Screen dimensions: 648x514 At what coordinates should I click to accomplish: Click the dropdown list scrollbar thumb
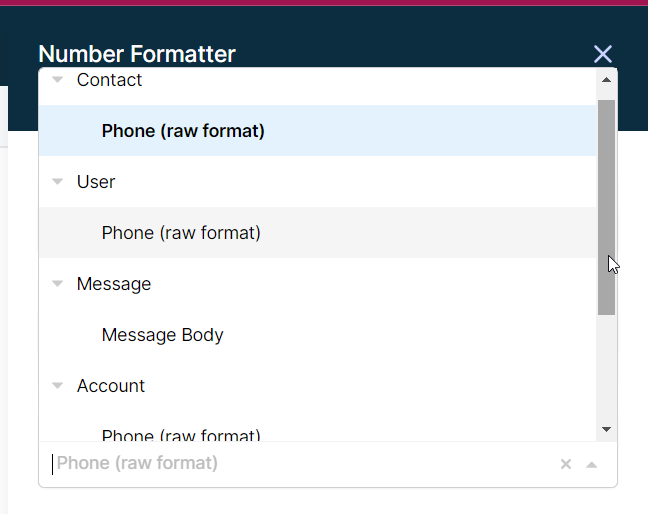(606, 207)
